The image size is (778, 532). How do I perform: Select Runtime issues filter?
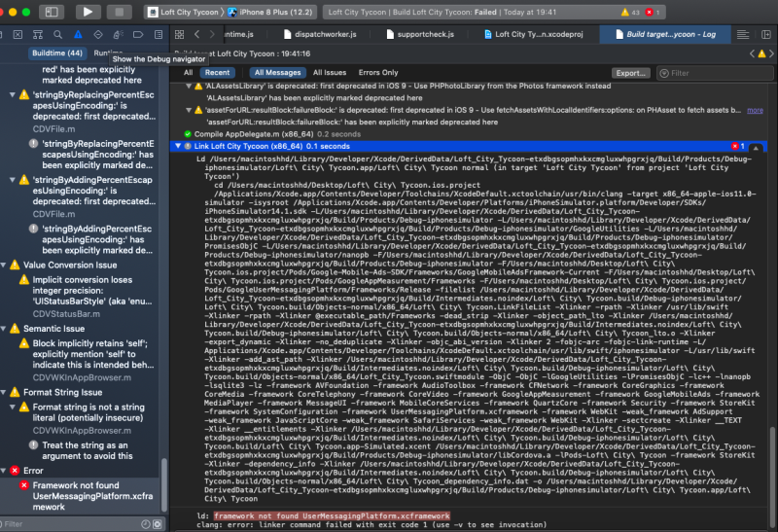[x=108, y=53]
